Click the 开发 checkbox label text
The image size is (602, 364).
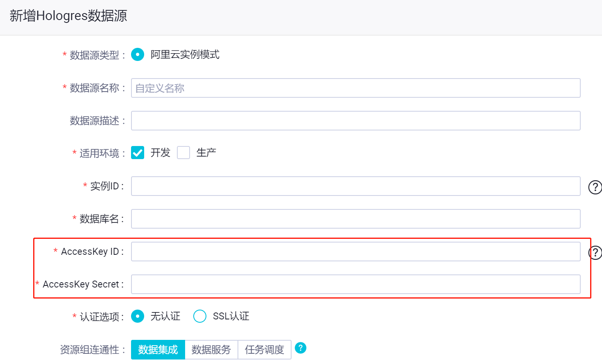pos(161,153)
